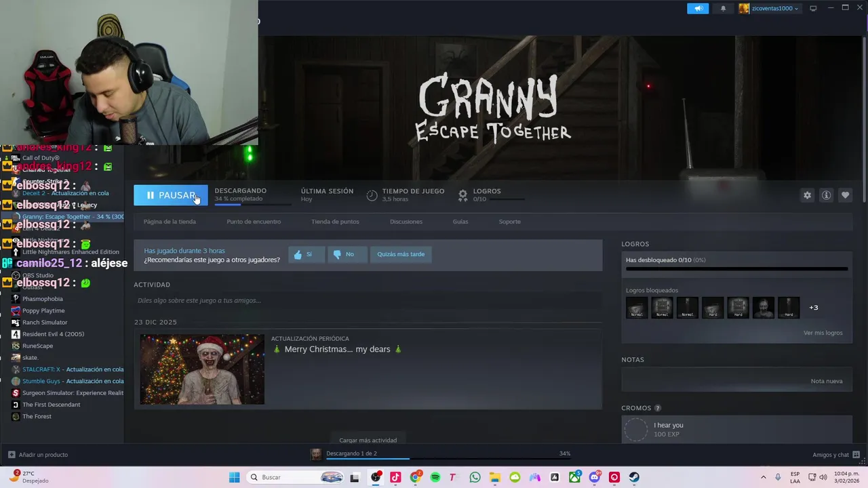Click the activity post input field

(368, 300)
